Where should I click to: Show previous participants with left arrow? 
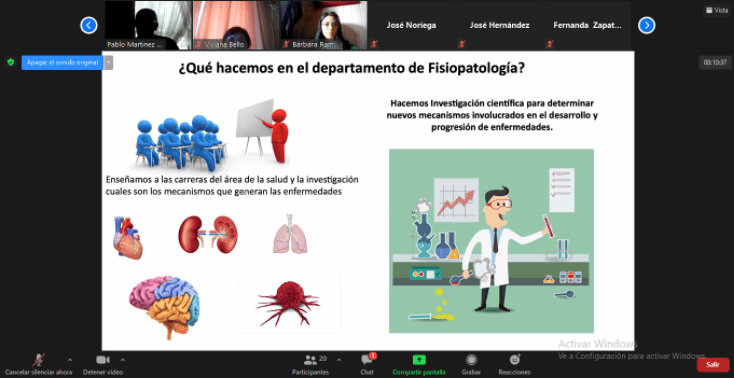click(x=89, y=25)
